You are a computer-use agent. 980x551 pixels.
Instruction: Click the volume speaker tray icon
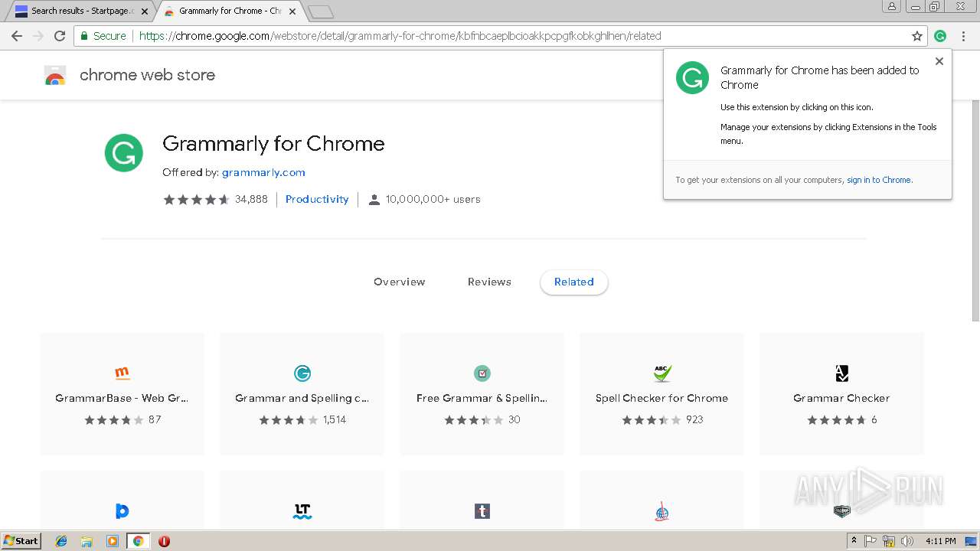[907, 541]
